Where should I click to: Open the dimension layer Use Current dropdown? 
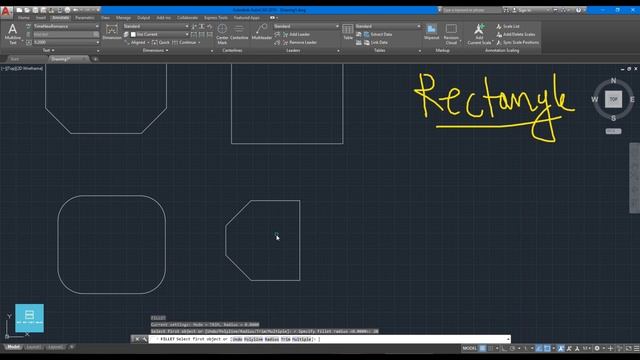(160, 34)
